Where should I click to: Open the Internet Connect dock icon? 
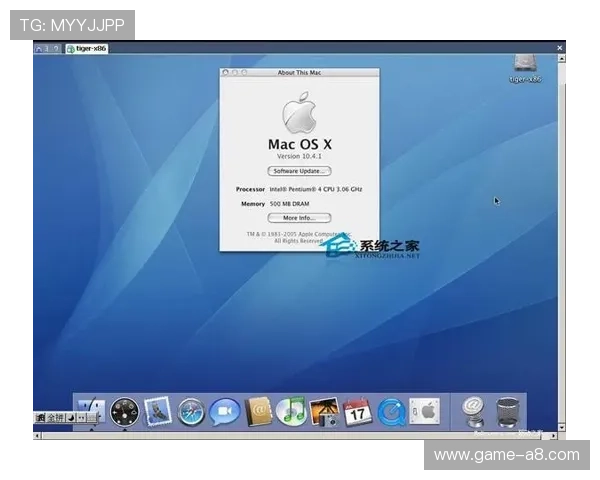474,410
